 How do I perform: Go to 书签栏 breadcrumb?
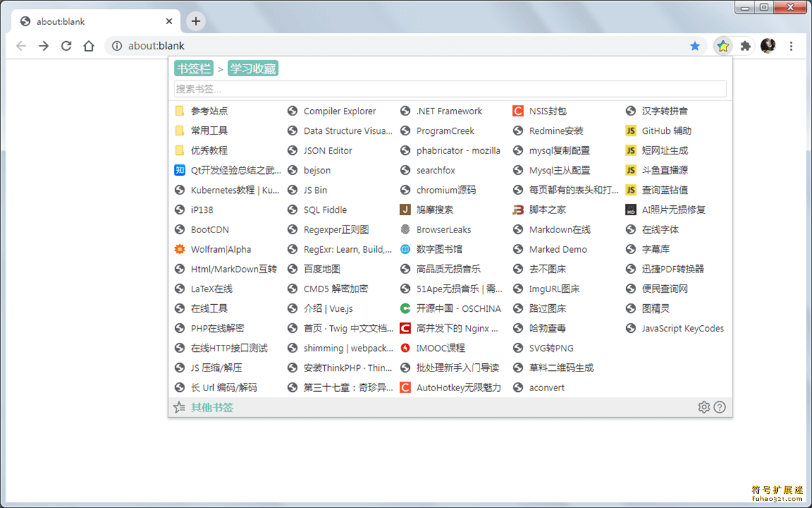pyautogui.click(x=193, y=69)
